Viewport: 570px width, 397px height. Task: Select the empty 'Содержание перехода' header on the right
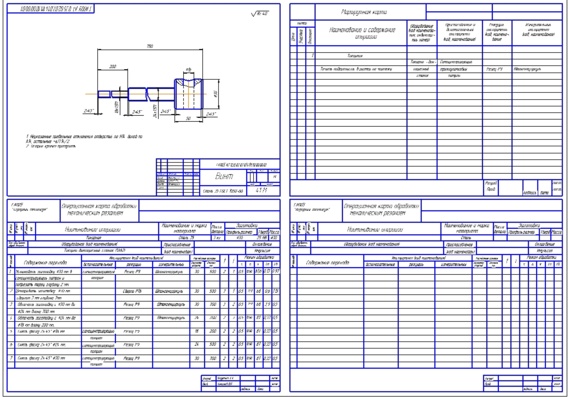(328, 262)
